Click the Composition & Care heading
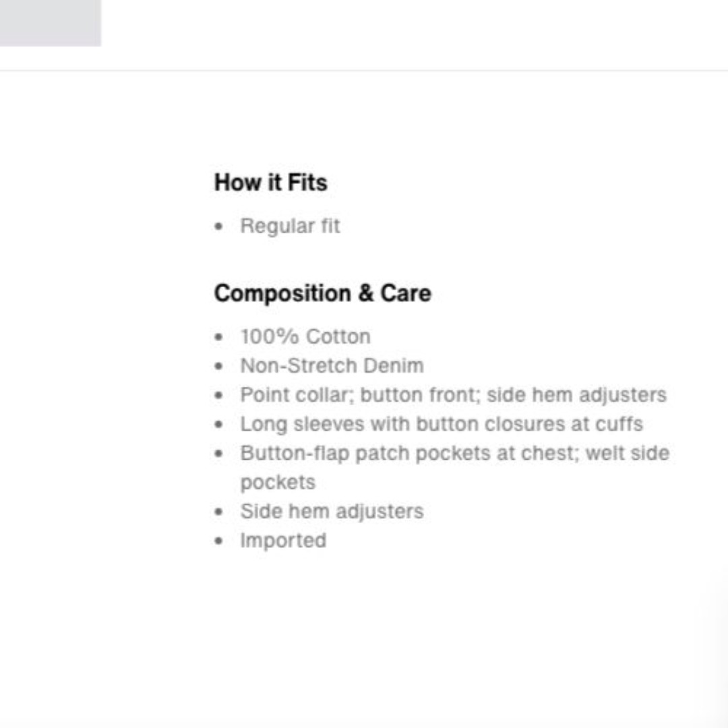The height and width of the screenshot is (728, 728). point(323,293)
